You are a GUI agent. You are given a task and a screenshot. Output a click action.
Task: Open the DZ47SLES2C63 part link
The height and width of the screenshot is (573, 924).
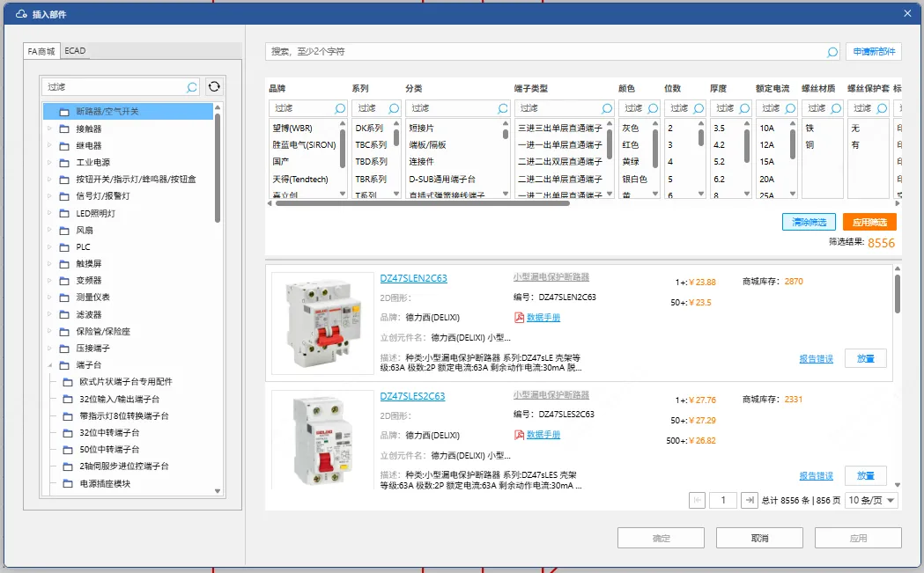[412, 396]
